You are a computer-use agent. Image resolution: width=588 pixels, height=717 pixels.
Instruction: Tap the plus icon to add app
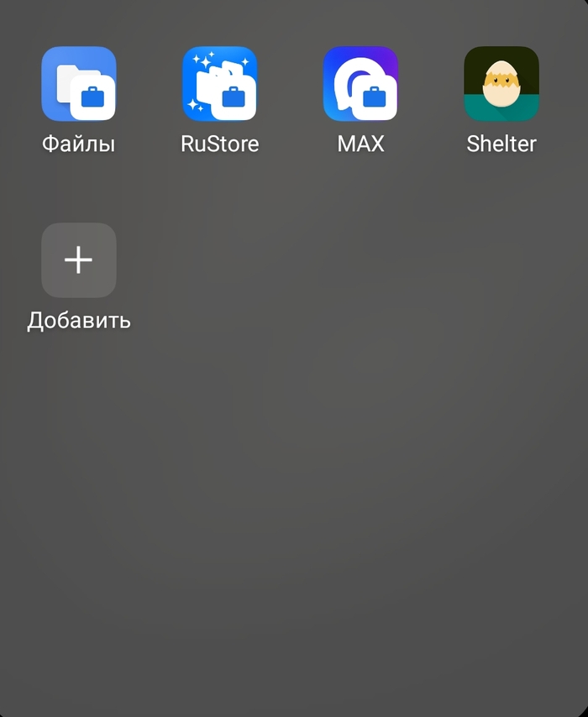(79, 260)
